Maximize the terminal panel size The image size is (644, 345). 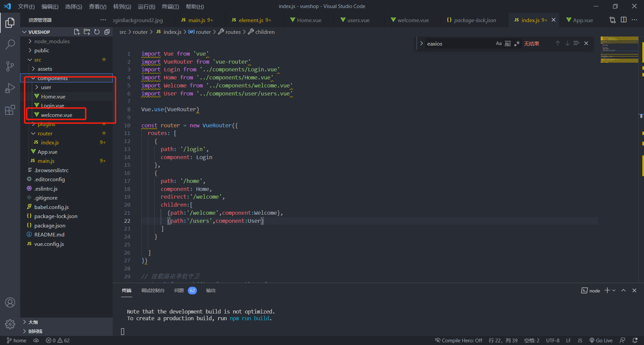pyautogui.click(x=624, y=290)
